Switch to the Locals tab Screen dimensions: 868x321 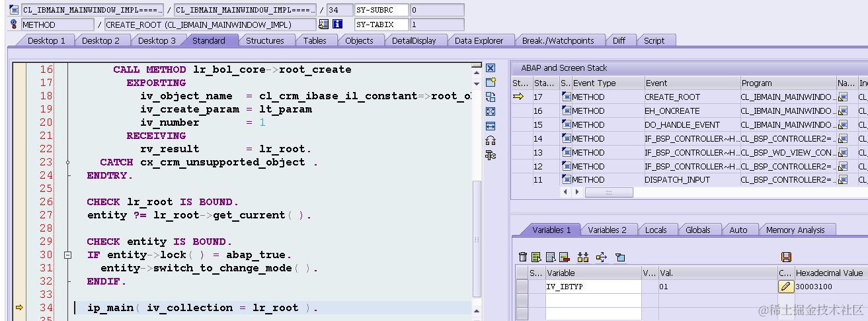point(656,230)
